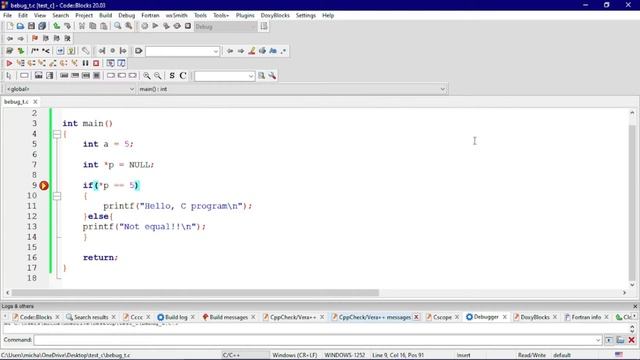This screenshot has height=360, width=640.
Task: Open the Settings menu
Action: [x=306, y=15]
